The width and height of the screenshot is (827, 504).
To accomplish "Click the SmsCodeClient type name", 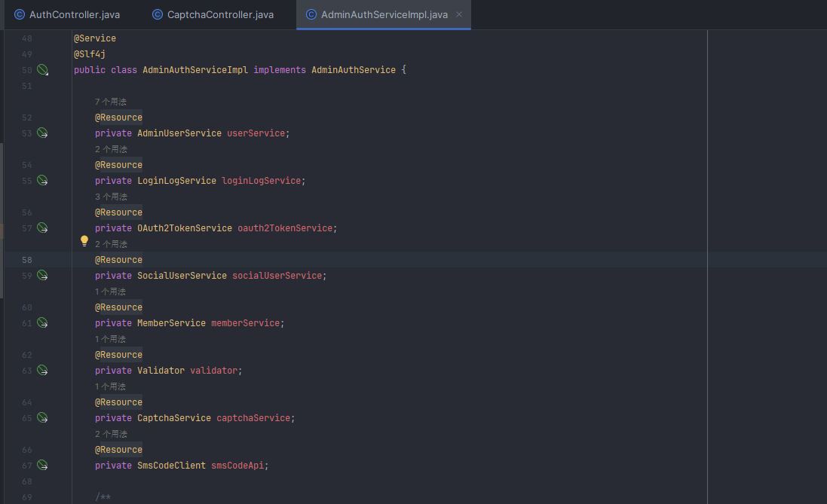I will click(171, 466).
